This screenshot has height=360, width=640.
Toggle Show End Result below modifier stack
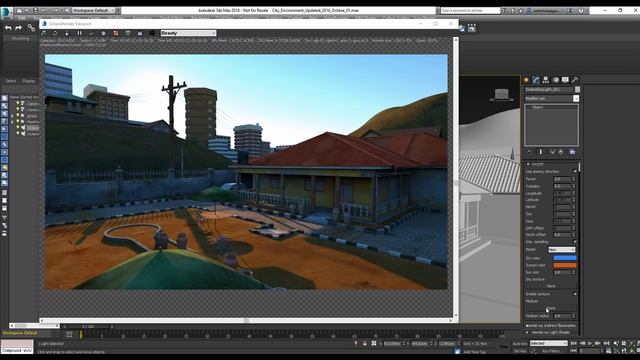click(541, 152)
